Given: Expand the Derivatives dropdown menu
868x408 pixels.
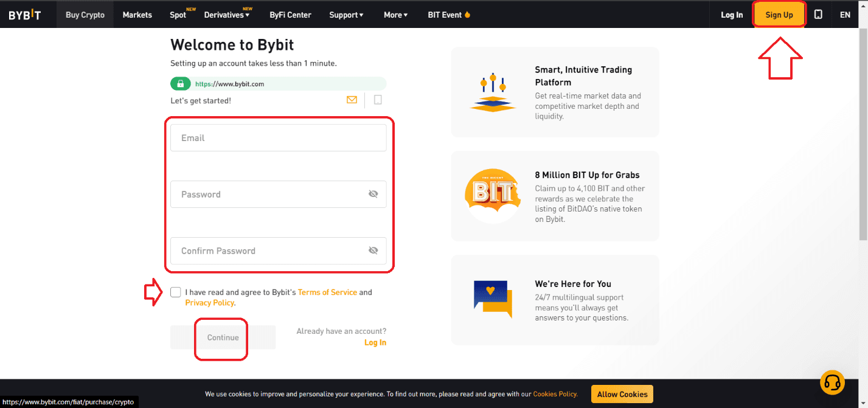Looking at the screenshot, I should 227,15.
